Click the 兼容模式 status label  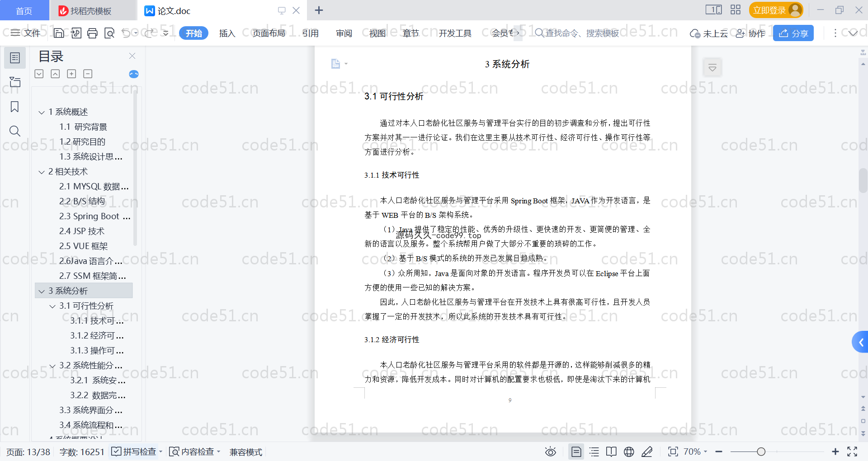pyautogui.click(x=246, y=452)
